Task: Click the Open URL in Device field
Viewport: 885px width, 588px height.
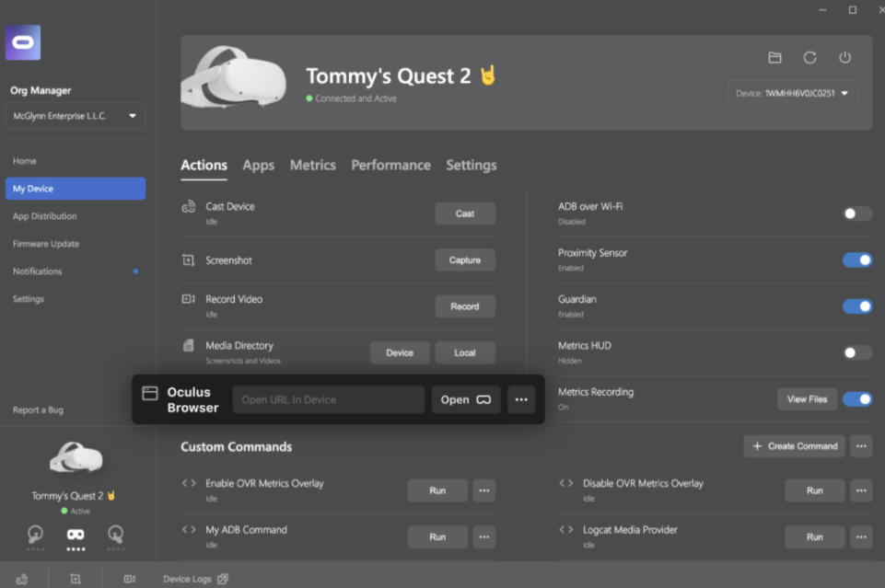Action: (328, 399)
